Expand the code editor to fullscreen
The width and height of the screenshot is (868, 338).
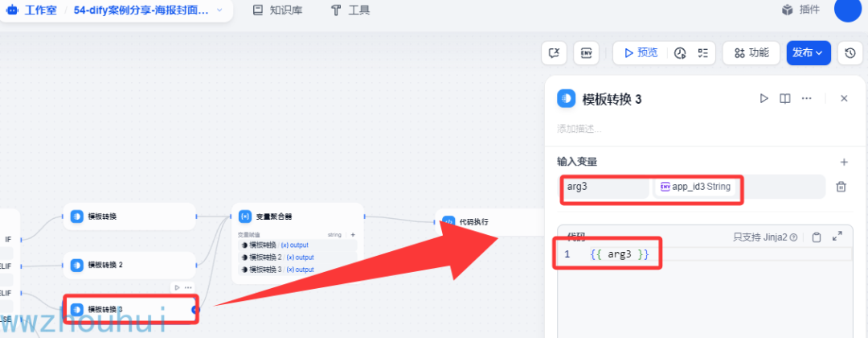coord(837,237)
